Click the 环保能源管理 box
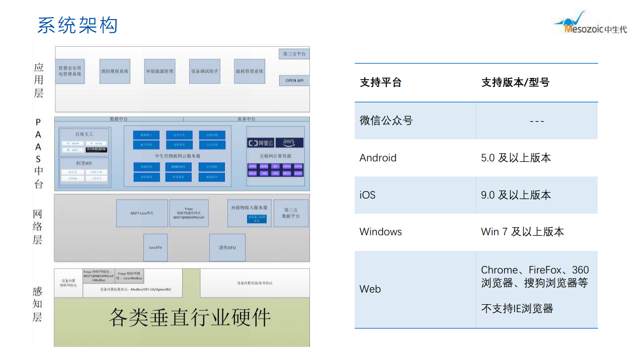 click(x=159, y=71)
